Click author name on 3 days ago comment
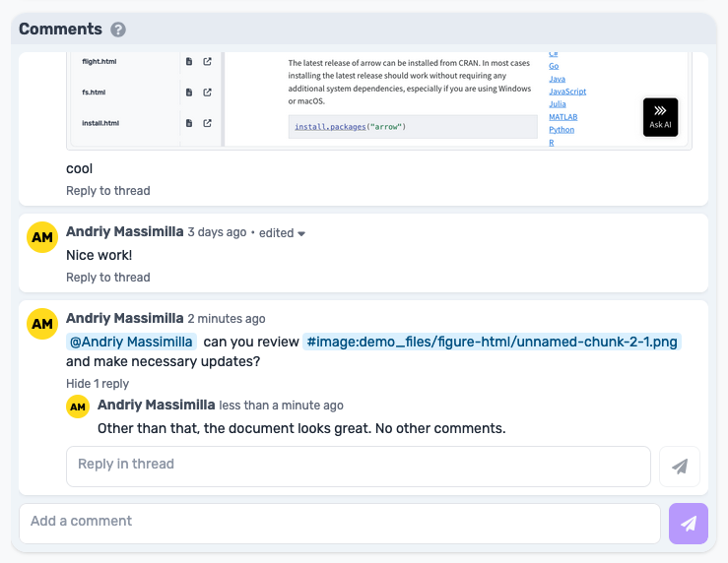The image size is (728, 563). [x=125, y=231]
